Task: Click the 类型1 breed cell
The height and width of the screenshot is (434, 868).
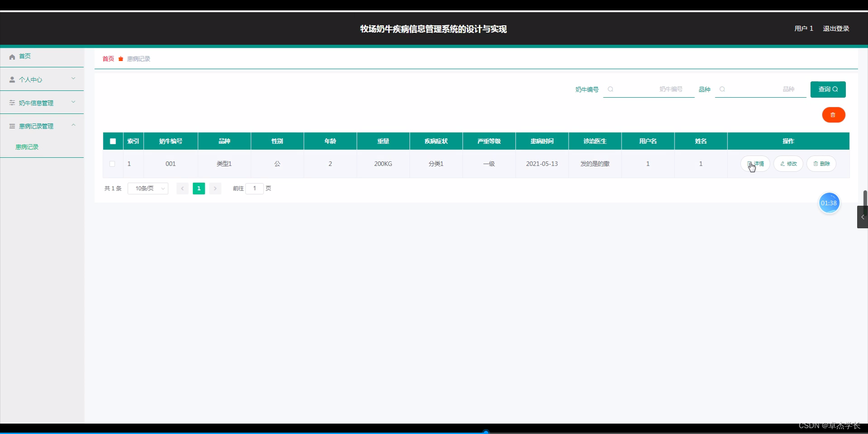Action: click(224, 164)
